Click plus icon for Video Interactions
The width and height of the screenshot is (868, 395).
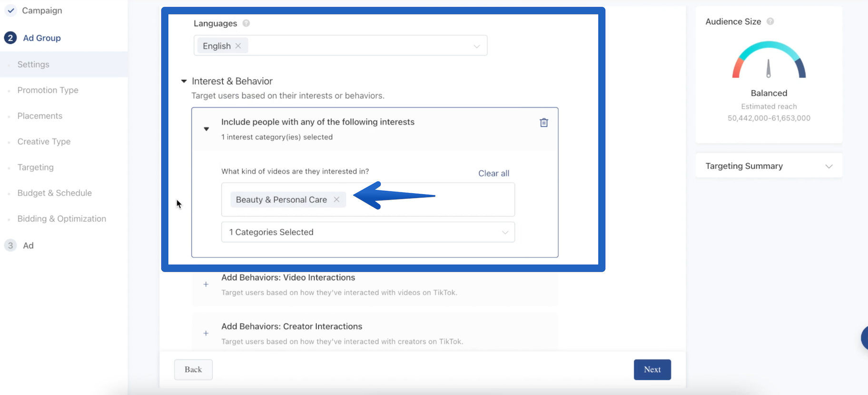point(206,285)
